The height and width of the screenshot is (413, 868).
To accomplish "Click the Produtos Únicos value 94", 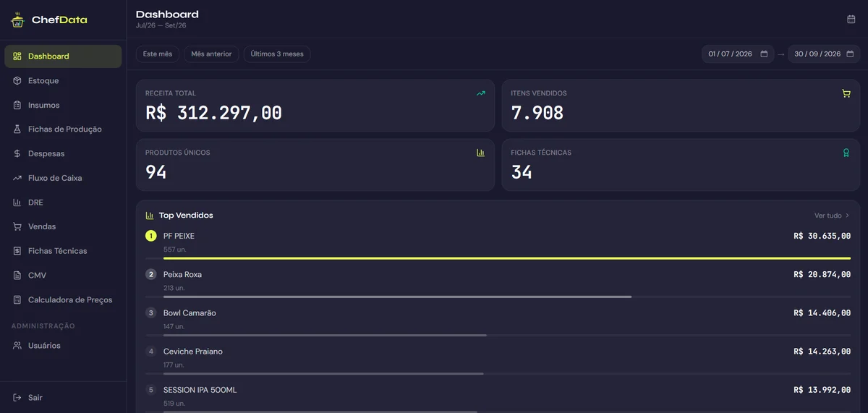I will pyautogui.click(x=156, y=172).
